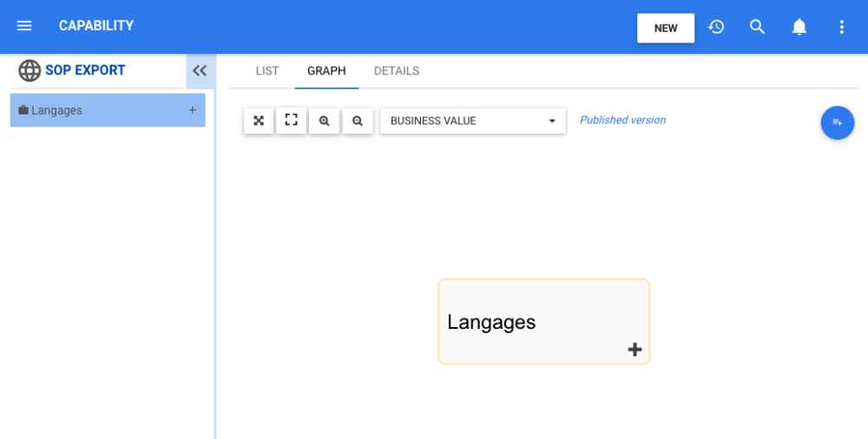Toggle fullscreen graph view icon

(x=291, y=121)
